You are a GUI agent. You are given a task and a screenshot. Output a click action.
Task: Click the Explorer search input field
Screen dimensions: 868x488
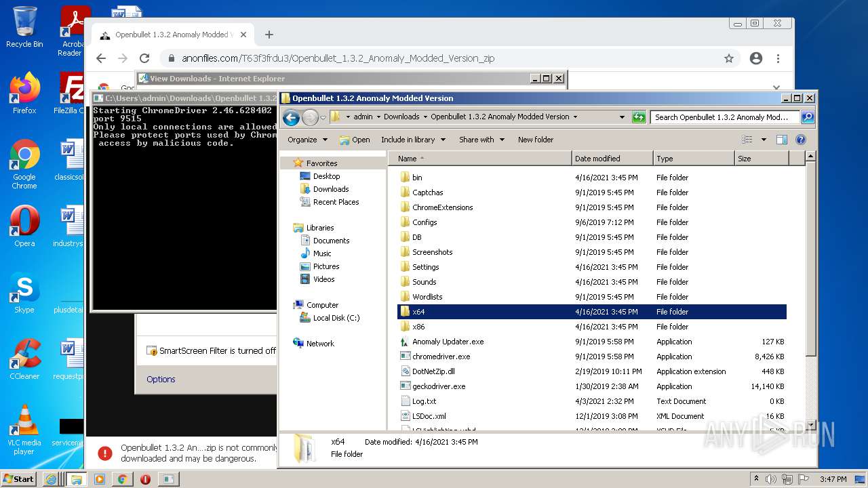tap(725, 117)
